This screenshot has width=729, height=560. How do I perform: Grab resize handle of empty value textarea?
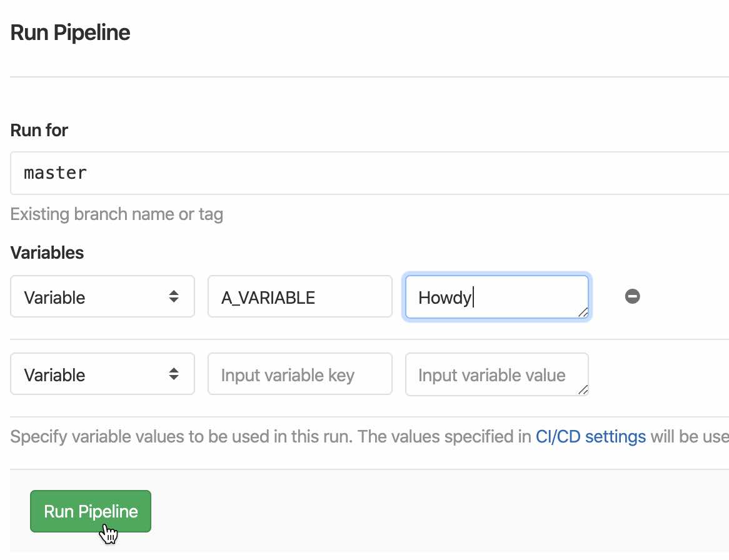[583, 390]
